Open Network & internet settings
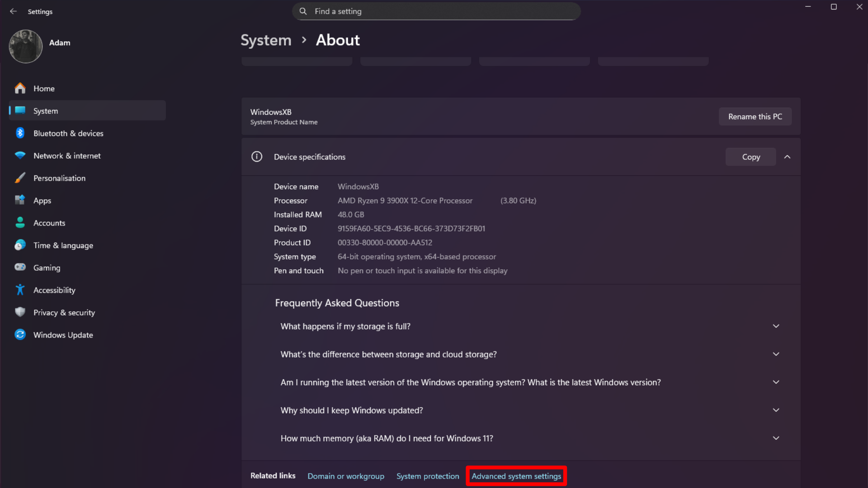The width and height of the screenshot is (868, 488). coord(67,155)
